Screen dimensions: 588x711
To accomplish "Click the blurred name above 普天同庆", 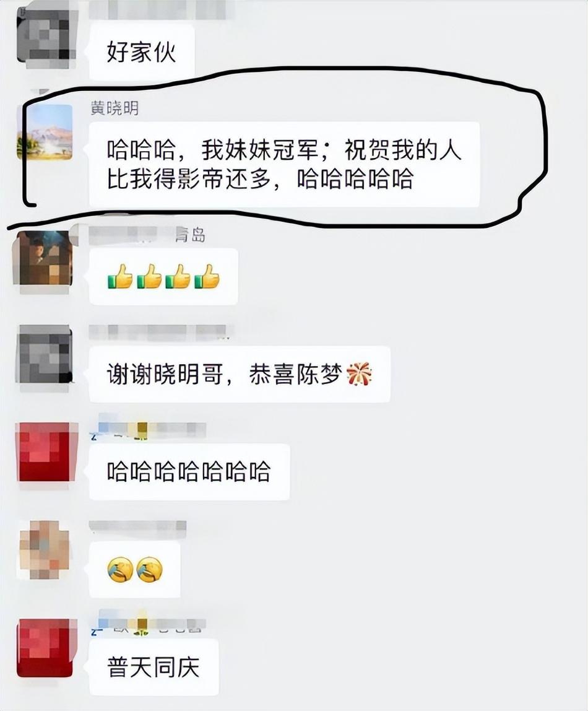I will click(148, 626).
